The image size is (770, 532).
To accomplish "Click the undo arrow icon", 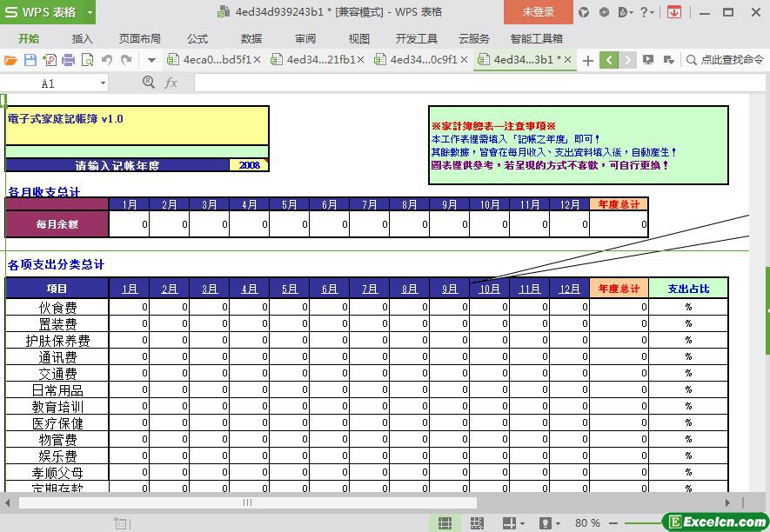I will tap(107, 60).
